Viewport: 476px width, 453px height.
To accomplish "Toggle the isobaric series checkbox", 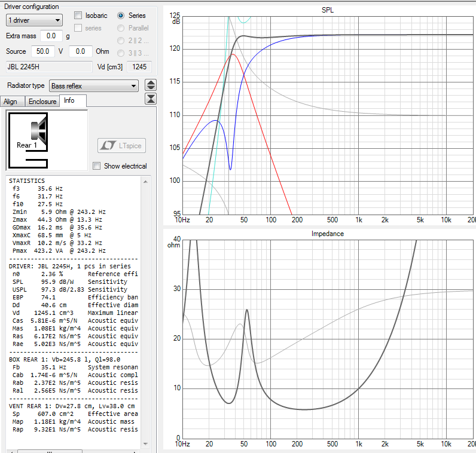I will coord(78,28).
